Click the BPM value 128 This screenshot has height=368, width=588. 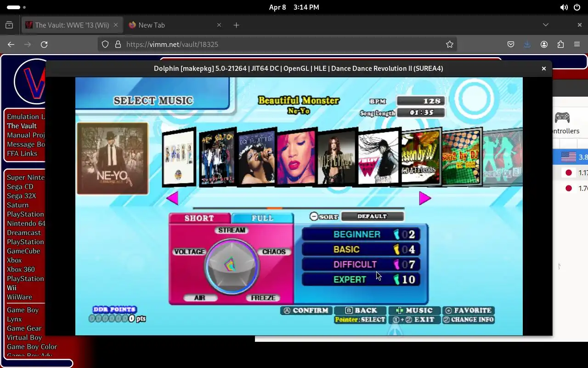tap(421, 101)
